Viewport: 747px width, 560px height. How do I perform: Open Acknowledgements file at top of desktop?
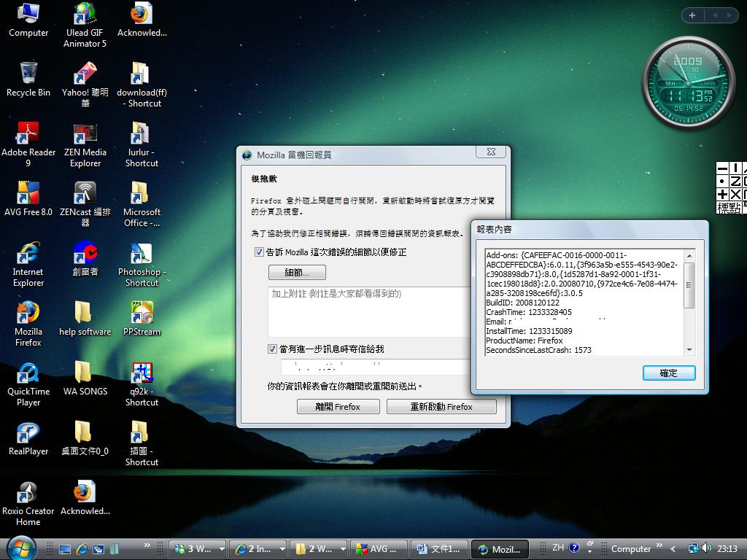(142, 20)
